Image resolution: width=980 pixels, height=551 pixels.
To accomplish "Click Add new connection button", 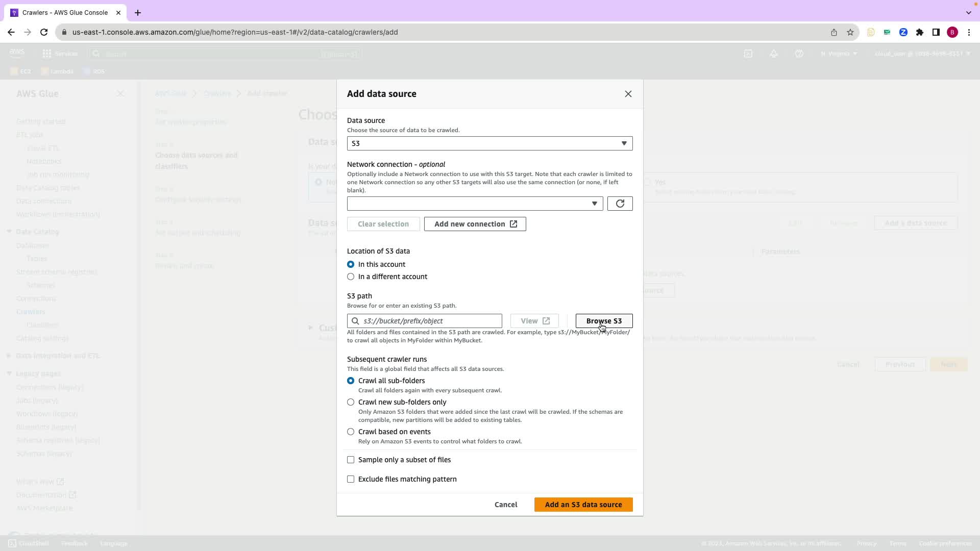I will coord(475,224).
